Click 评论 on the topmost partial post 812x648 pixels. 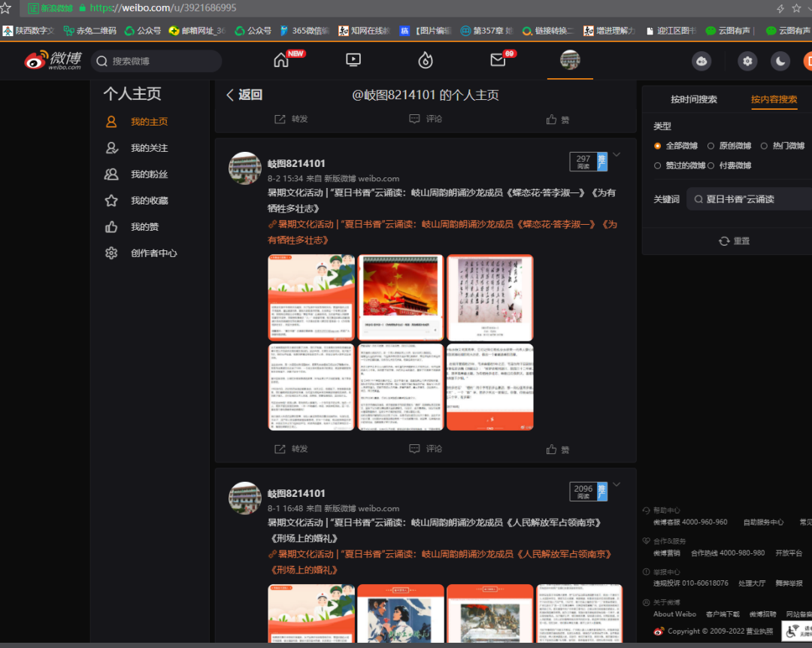point(425,119)
